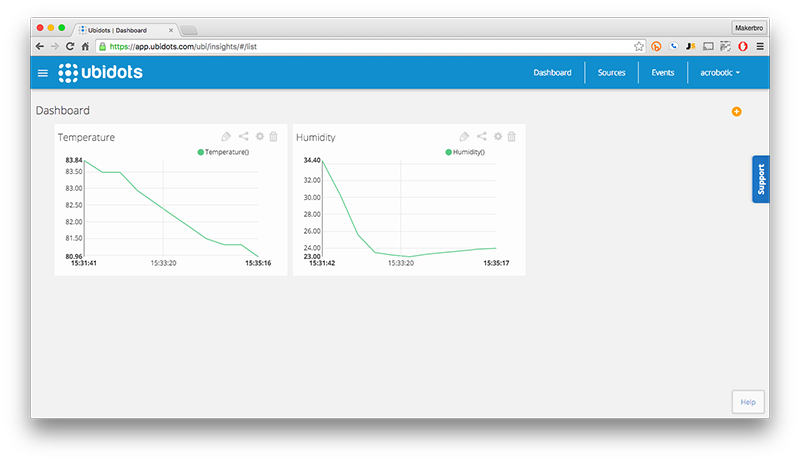Open the Chrome browser menu
800x462 pixels.
coord(760,46)
